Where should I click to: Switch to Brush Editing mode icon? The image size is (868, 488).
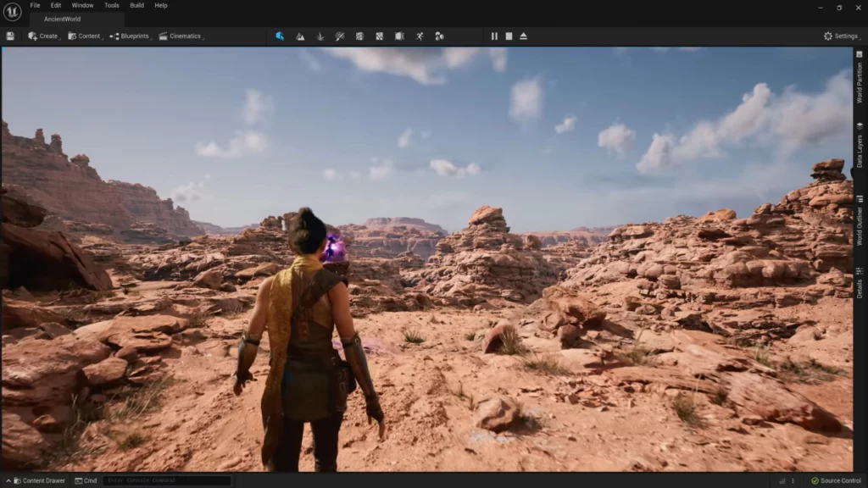tap(399, 36)
